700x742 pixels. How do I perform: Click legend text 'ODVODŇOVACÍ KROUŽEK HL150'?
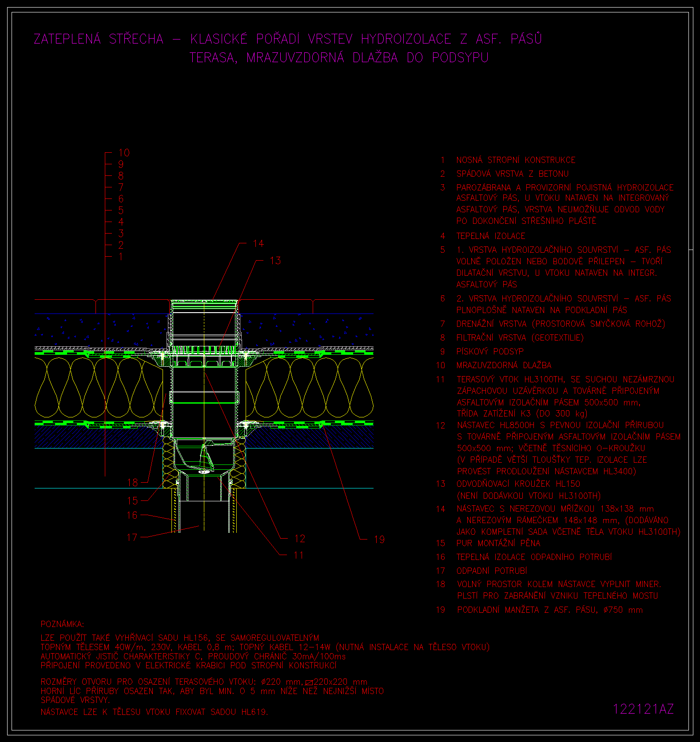[x=518, y=484]
